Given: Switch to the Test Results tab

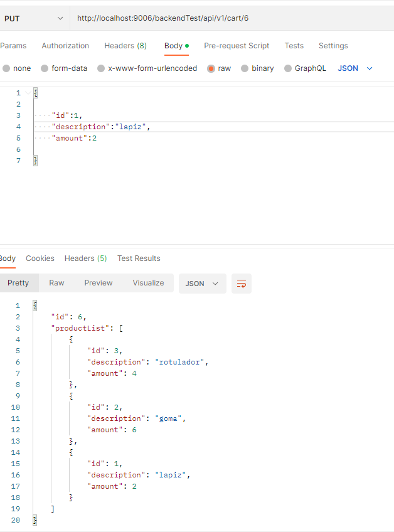Looking at the screenshot, I should (139, 258).
